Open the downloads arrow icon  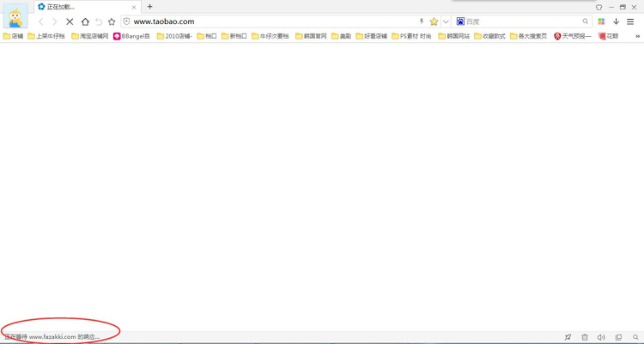click(616, 21)
